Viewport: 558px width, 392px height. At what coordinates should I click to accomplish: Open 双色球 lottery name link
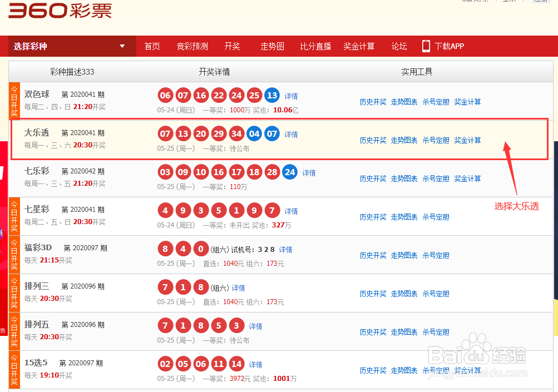(x=37, y=95)
